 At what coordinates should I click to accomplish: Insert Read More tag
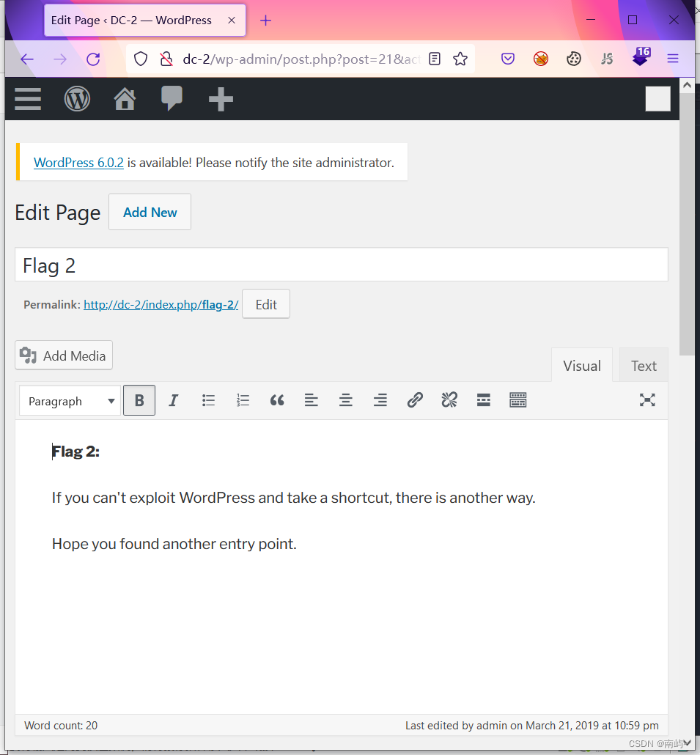point(483,400)
